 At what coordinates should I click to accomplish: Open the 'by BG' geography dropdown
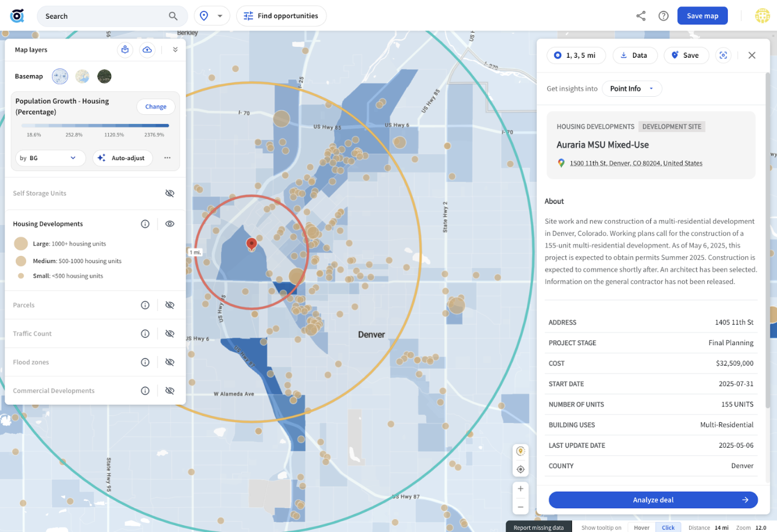tap(50, 158)
